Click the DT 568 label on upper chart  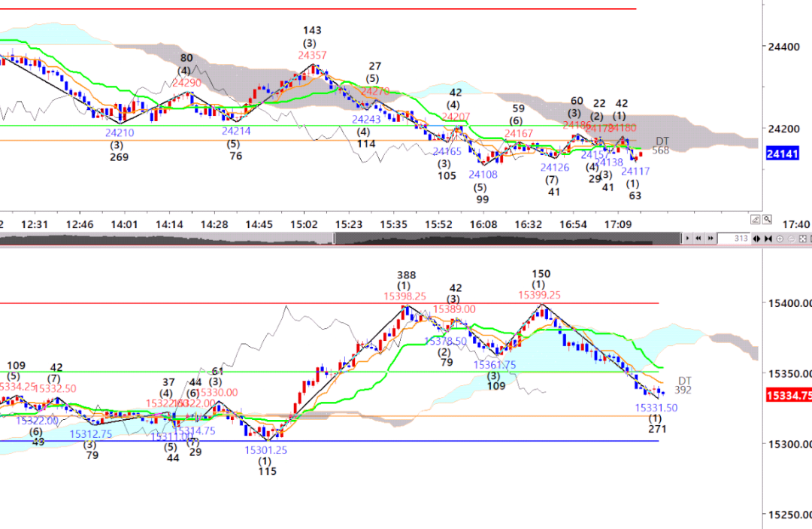coord(661,146)
